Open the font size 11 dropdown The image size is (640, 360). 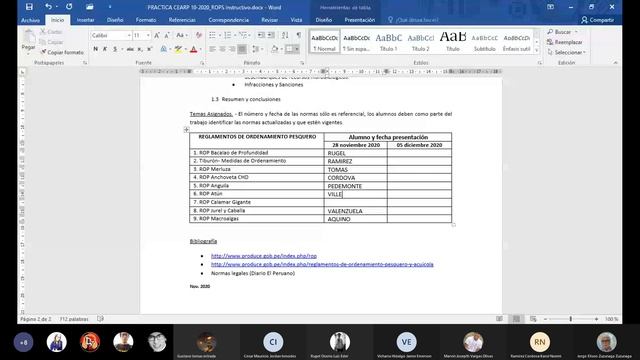[148, 36]
